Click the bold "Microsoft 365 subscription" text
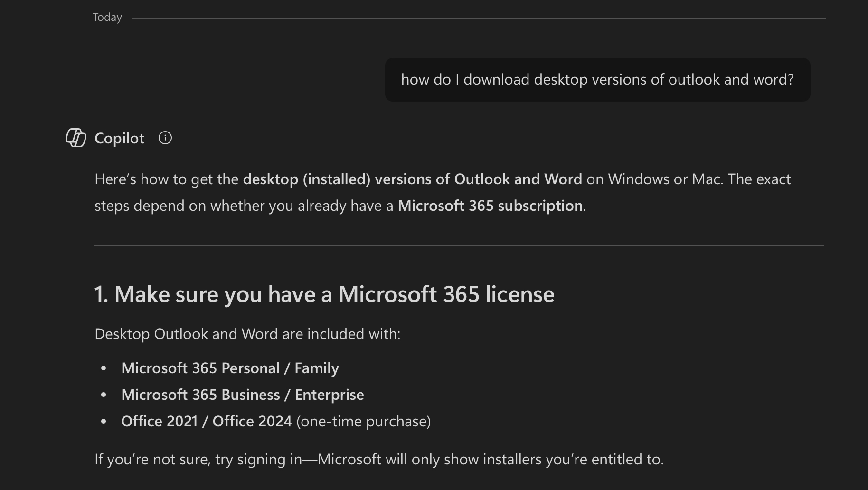 click(x=490, y=206)
